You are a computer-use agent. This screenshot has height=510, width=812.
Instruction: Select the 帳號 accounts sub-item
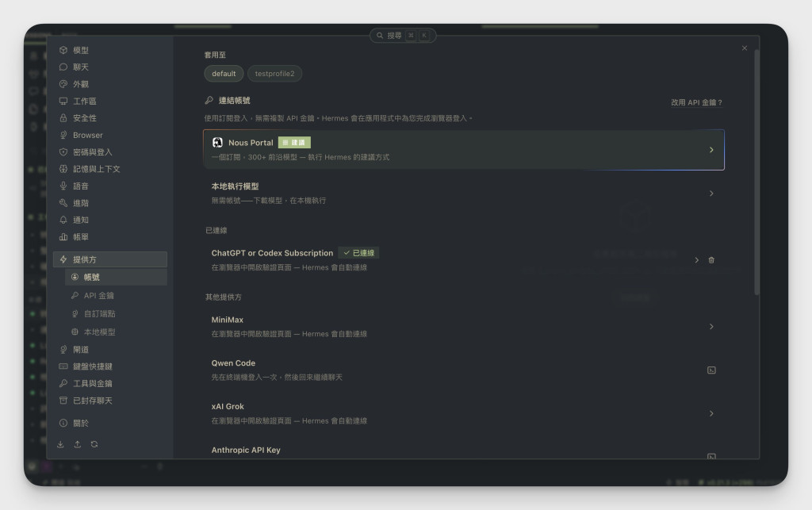pyautogui.click(x=116, y=277)
